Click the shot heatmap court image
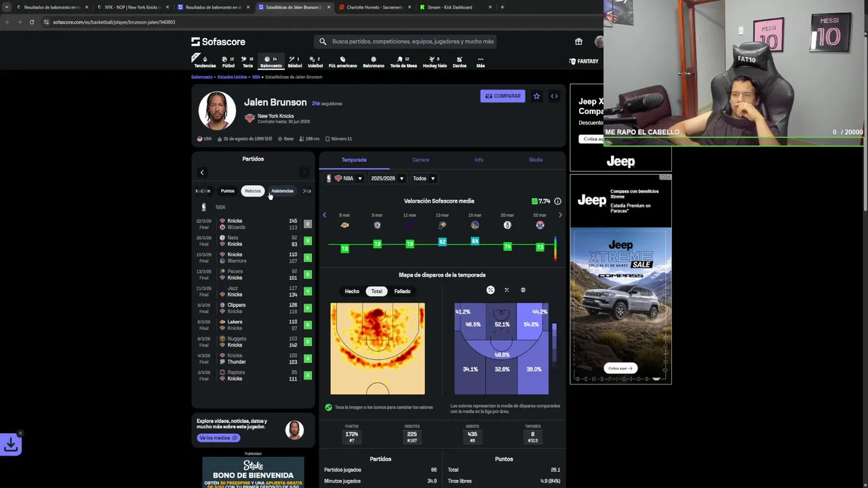The image size is (868, 488). [x=378, y=348]
